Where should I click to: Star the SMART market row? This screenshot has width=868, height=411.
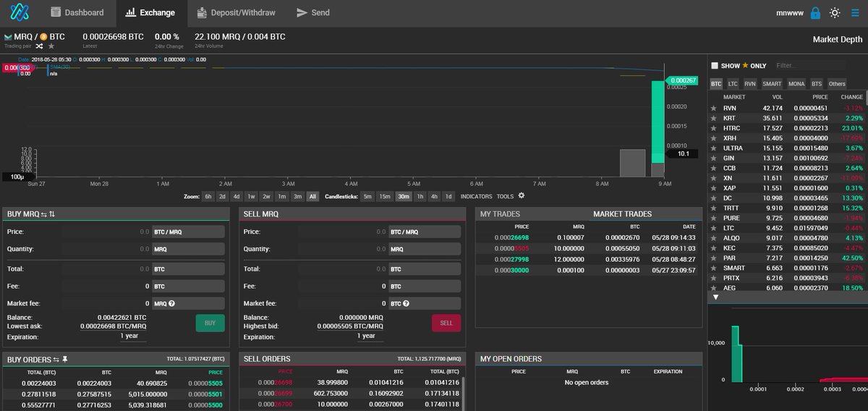tap(713, 268)
